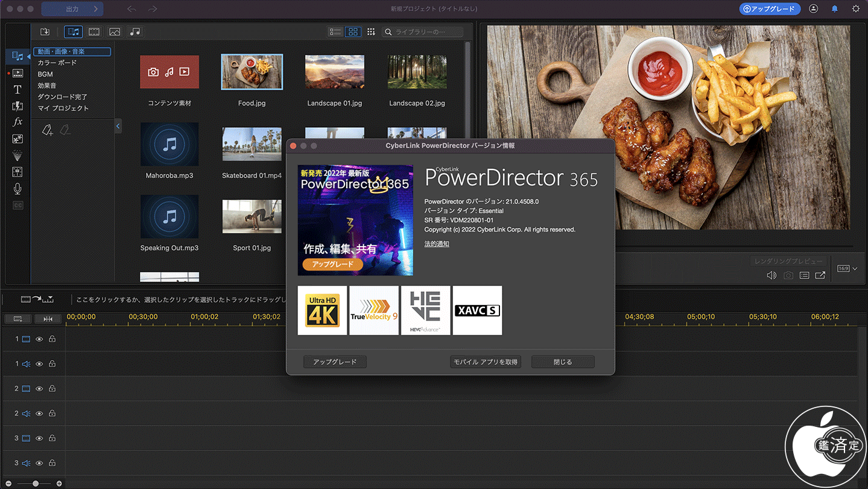Open the コンテンツ素材 content tile
The height and width of the screenshot is (489, 868).
coord(169,72)
